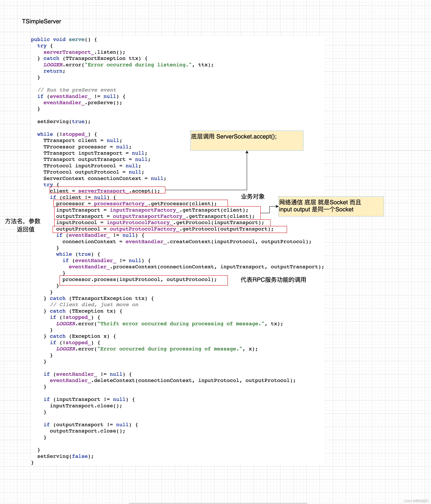Click 'processor.process(inputProtocol, outputProtocol);' line
431x504 pixels.
pos(140,279)
